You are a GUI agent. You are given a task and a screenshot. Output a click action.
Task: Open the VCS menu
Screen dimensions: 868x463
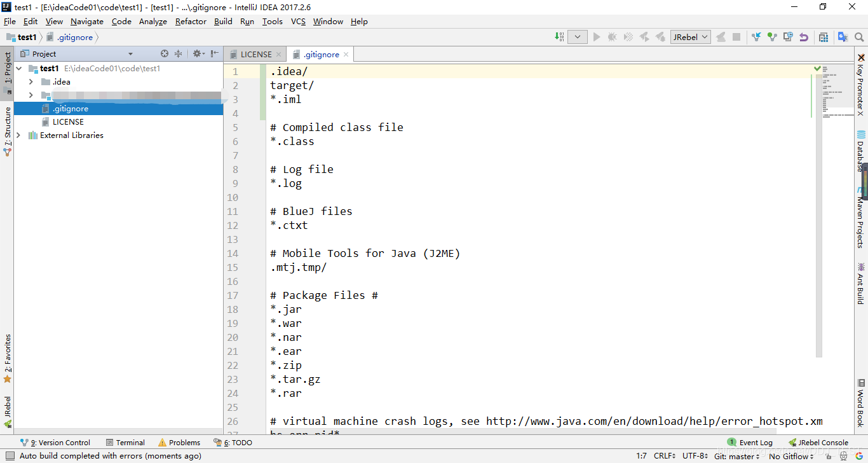point(298,21)
